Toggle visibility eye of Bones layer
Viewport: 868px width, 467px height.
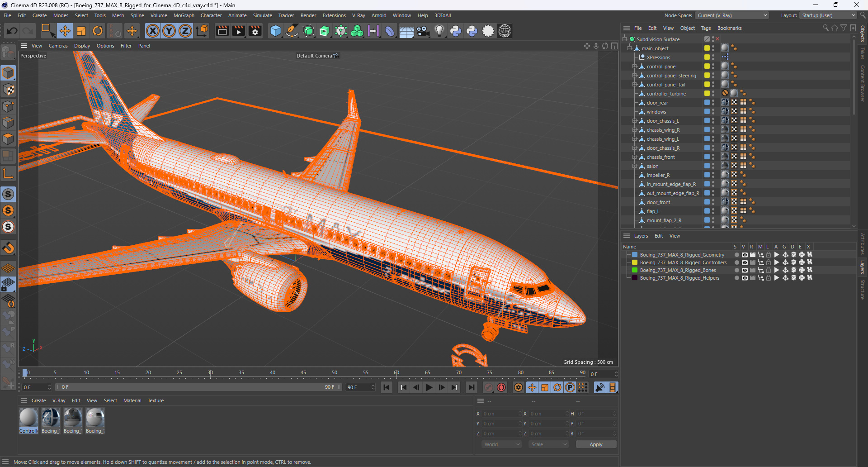click(744, 270)
